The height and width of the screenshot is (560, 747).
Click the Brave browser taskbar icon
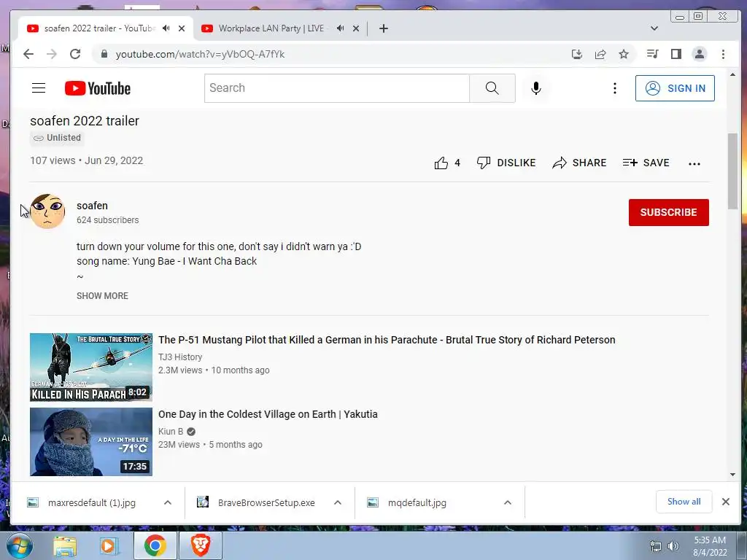pyautogui.click(x=201, y=545)
